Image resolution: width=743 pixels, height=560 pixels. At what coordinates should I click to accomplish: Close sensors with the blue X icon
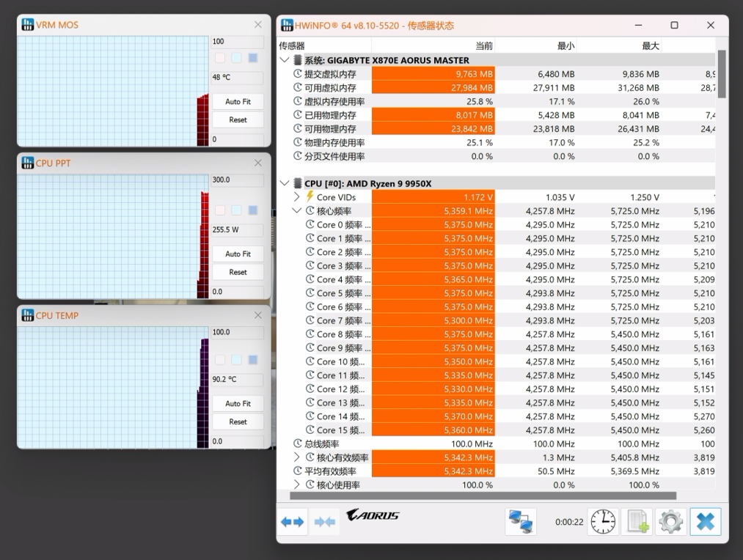[x=705, y=522]
